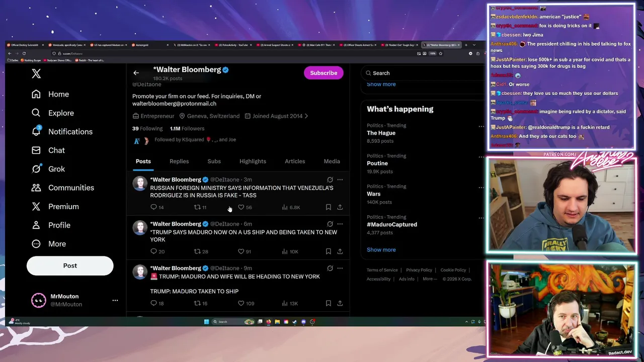Open the Privacy Policy footer link
644x362 pixels.
pyautogui.click(x=419, y=270)
